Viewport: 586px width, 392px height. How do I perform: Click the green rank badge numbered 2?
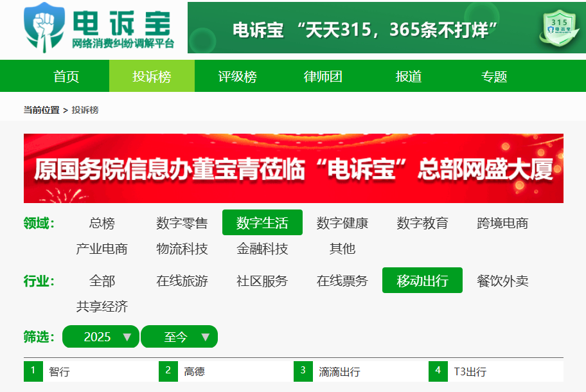[x=168, y=371]
